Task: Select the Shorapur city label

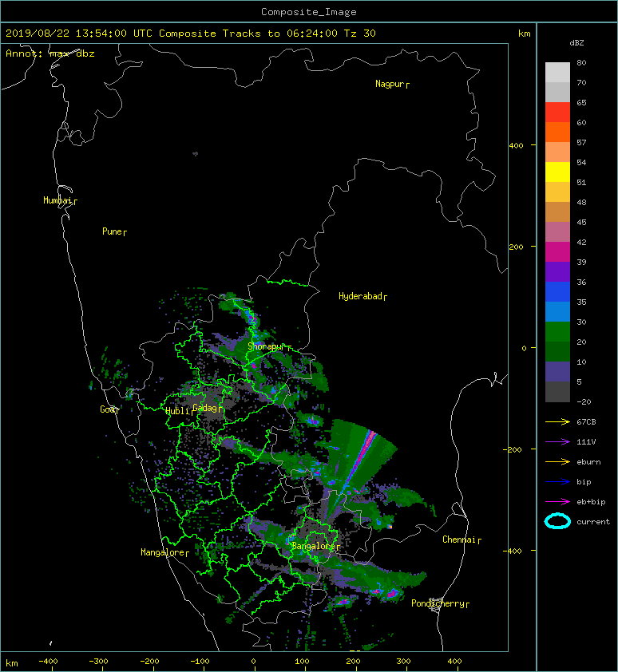Action: point(266,346)
